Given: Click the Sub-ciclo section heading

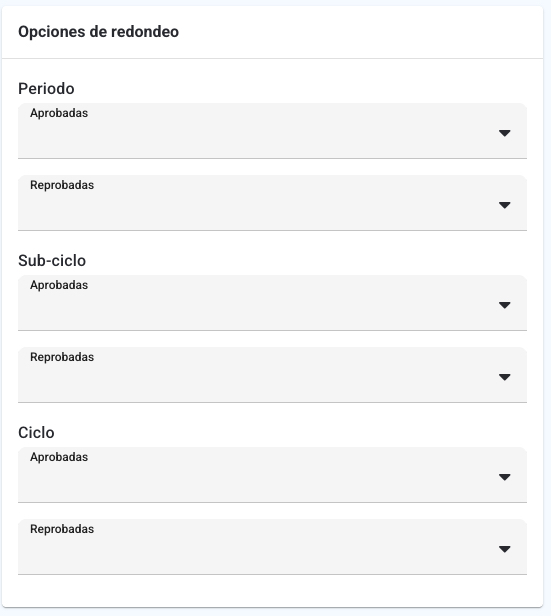Looking at the screenshot, I should pos(52,260).
